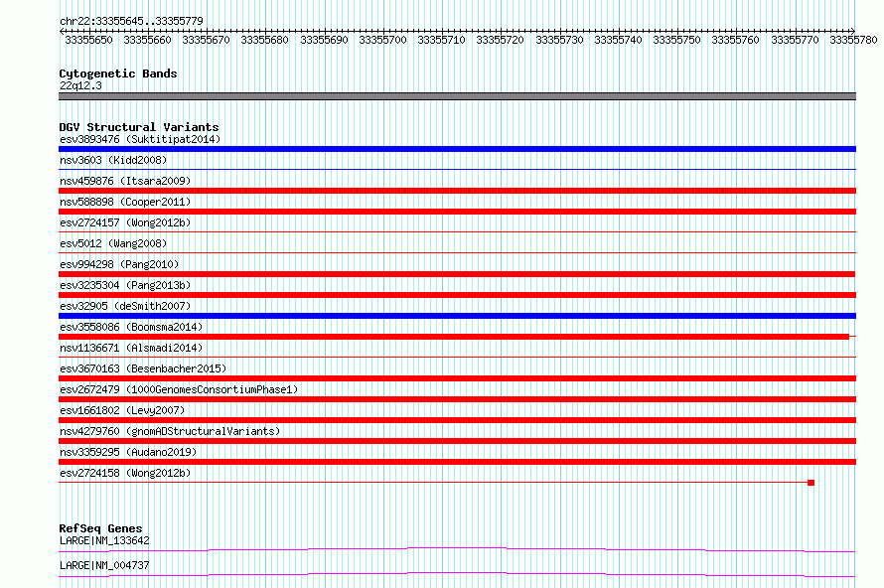Click the esv1661802 (Levy2007) label
The image size is (884, 588).
point(122,410)
